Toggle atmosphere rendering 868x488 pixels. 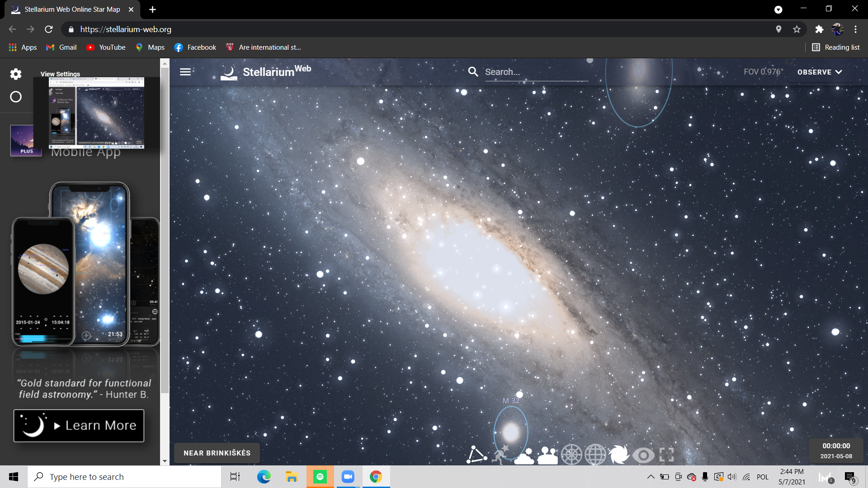pyautogui.click(x=524, y=455)
